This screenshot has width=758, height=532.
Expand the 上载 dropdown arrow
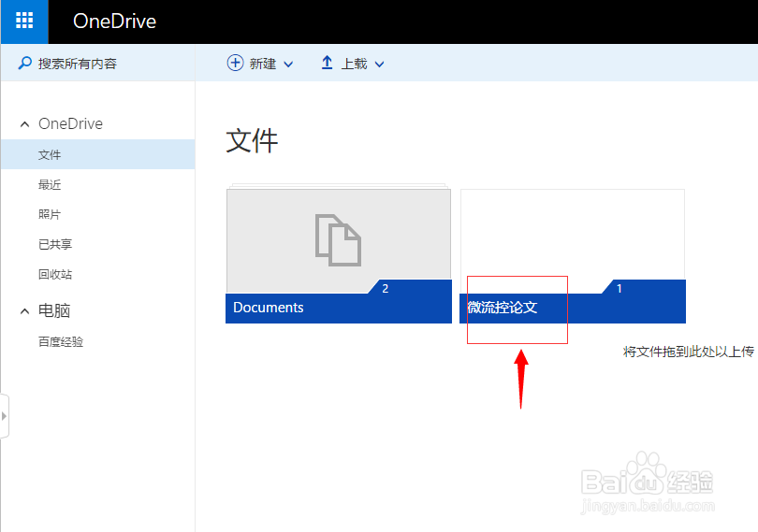pos(380,64)
